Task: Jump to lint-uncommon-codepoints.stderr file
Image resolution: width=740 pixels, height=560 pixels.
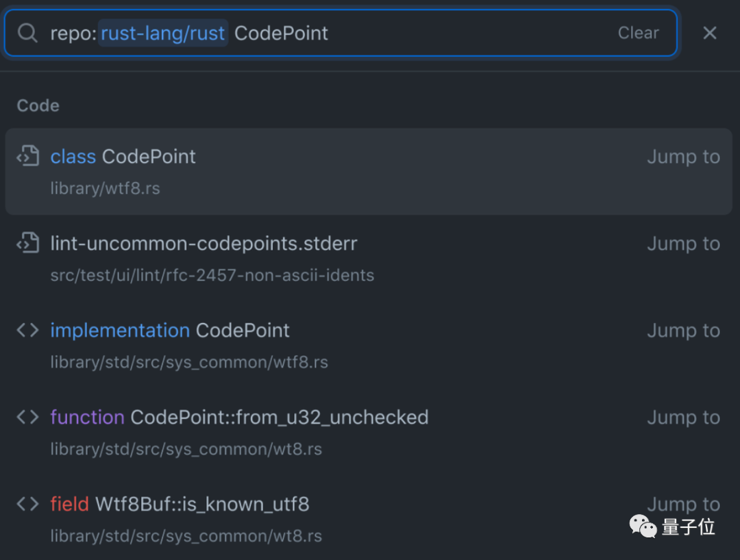Action: (x=683, y=244)
